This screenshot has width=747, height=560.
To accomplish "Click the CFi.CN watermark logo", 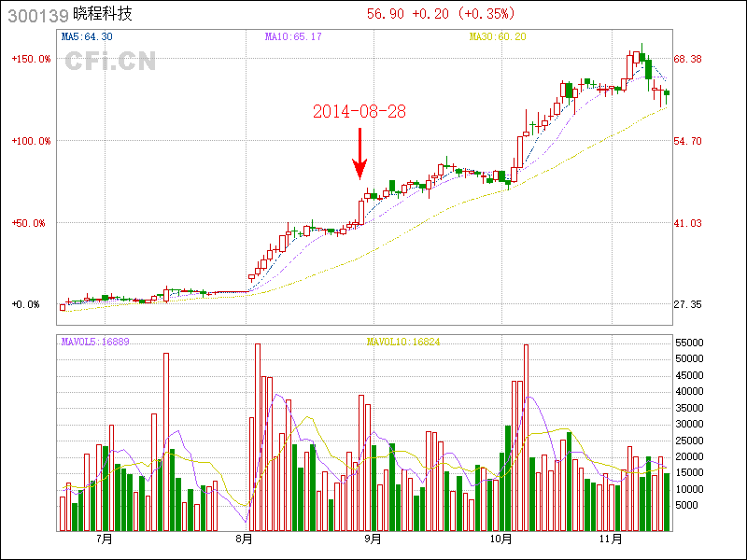I will 110,62.
